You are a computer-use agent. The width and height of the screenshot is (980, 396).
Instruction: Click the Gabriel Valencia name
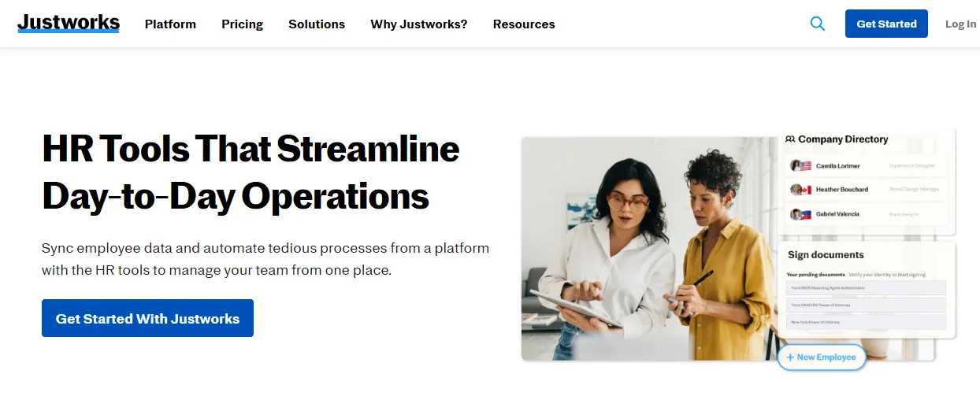(x=837, y=214)
